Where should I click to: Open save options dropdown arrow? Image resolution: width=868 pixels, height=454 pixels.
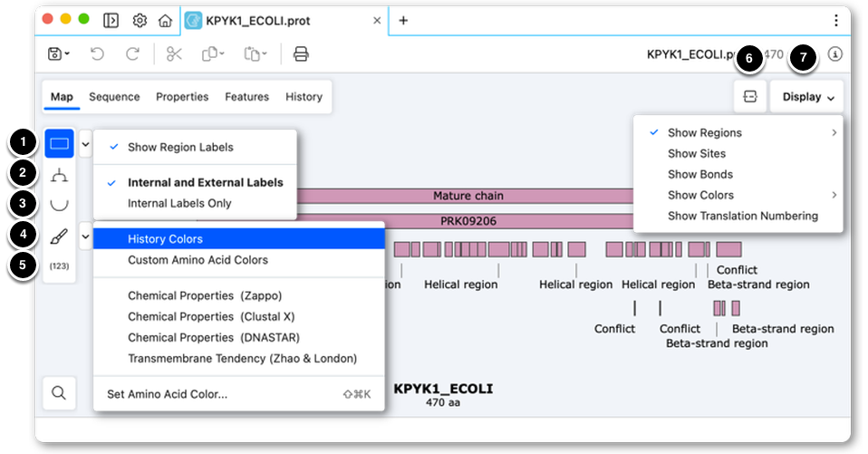[x=68, y=53]
